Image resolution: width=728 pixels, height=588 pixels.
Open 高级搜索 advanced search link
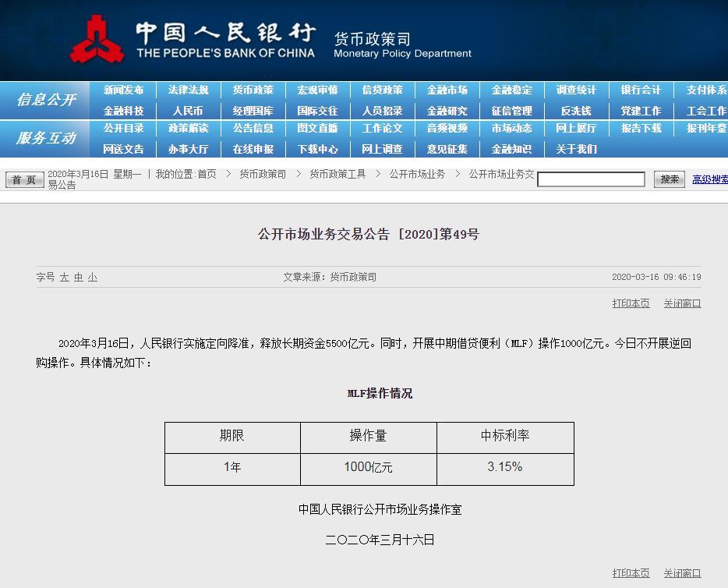tap(710, 179)
